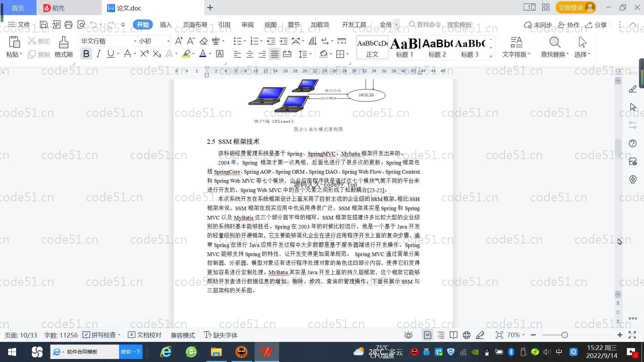Expand the Select (选择) dropdown
This screenshot has height=362, width=644.
tap(582, 54)
